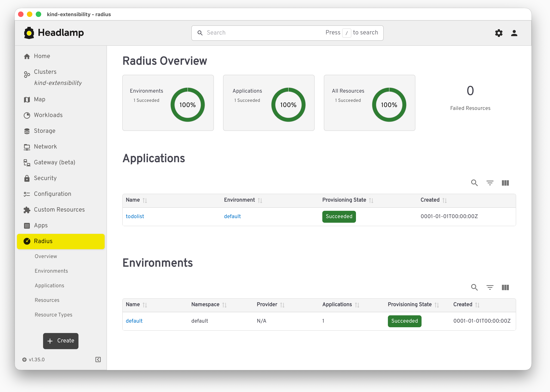The height and width of the screenshot is (392, 550).
Task: Select Environments under Radius in sidebar
Action: tap(51, 271)
